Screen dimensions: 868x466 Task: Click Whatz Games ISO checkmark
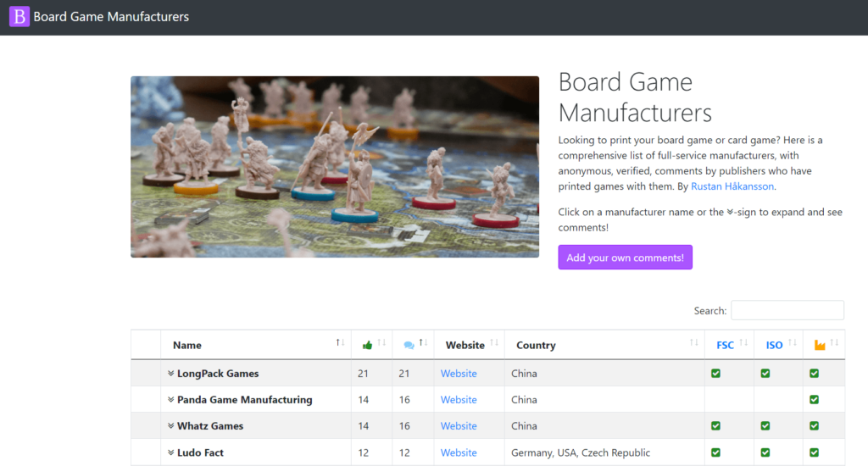tap(765, 426)
